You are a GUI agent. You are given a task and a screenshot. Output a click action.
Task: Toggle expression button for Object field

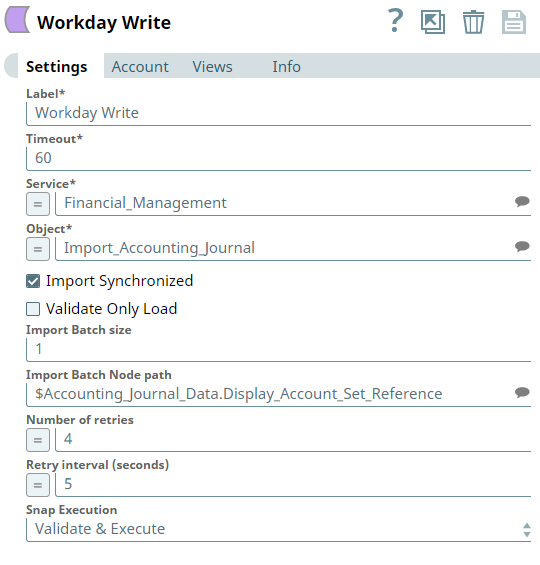(38, 249)
